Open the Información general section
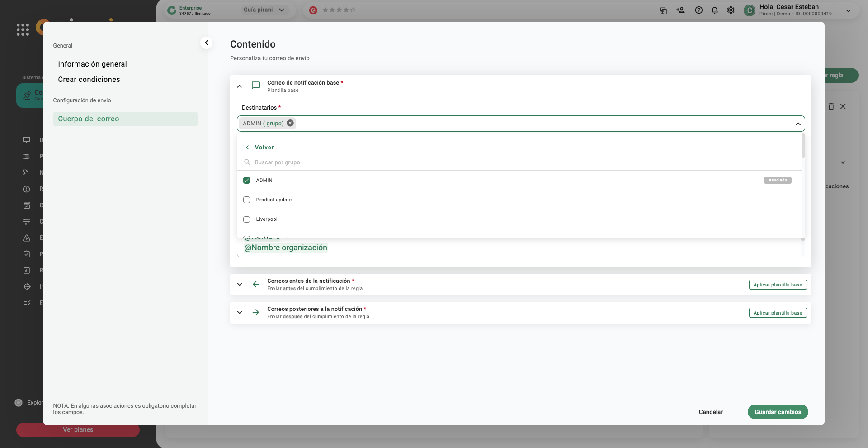Viewport: 868px width, 448px height. point(92,64)
